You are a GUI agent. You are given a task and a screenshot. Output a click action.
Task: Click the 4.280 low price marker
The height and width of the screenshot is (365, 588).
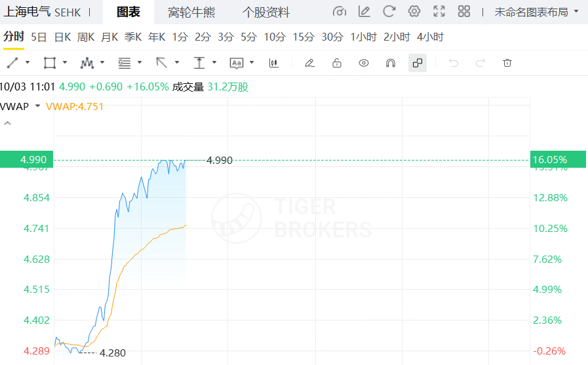[113, 353]
